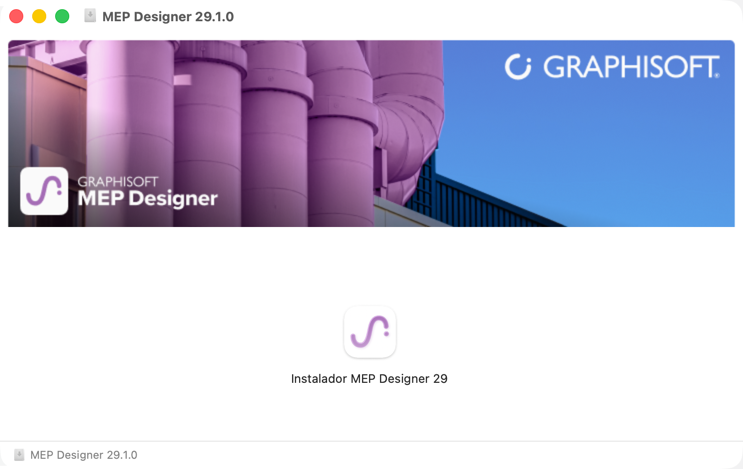743x469 pixels.
Task: Click 'MEP Designer 29.1.0' in the path bar
Action: (84, 455)
